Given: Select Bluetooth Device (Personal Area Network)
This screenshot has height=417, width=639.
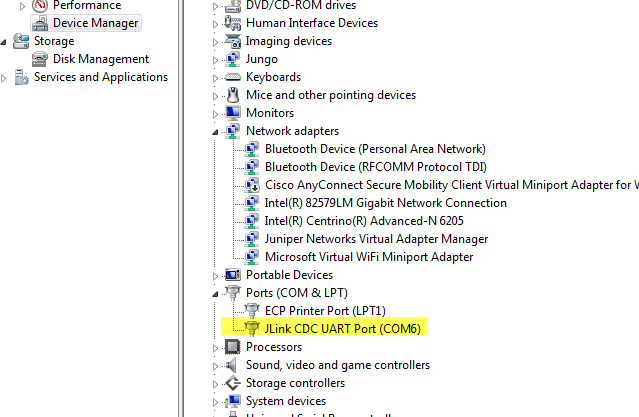Looking at the screenshot, I should coord(375,149).
